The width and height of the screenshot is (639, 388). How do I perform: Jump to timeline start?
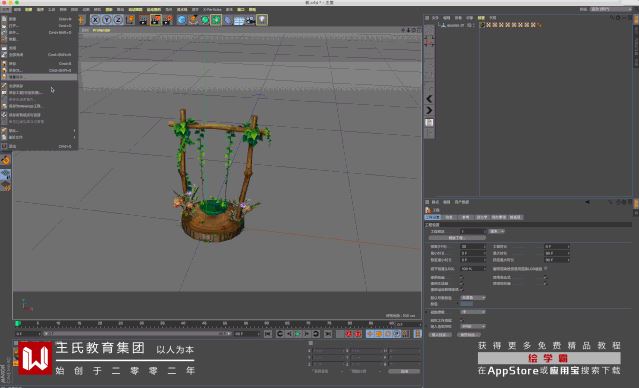point(268,334)
